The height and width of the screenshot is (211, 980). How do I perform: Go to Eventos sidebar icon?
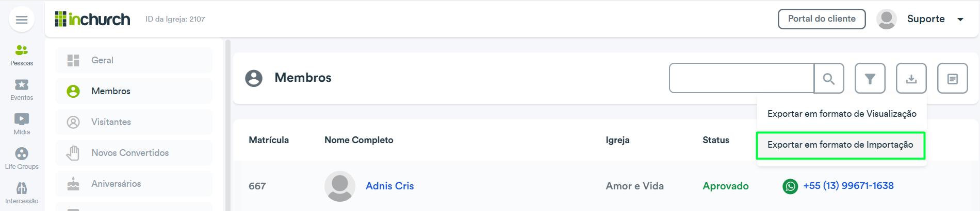coord(22,90)
